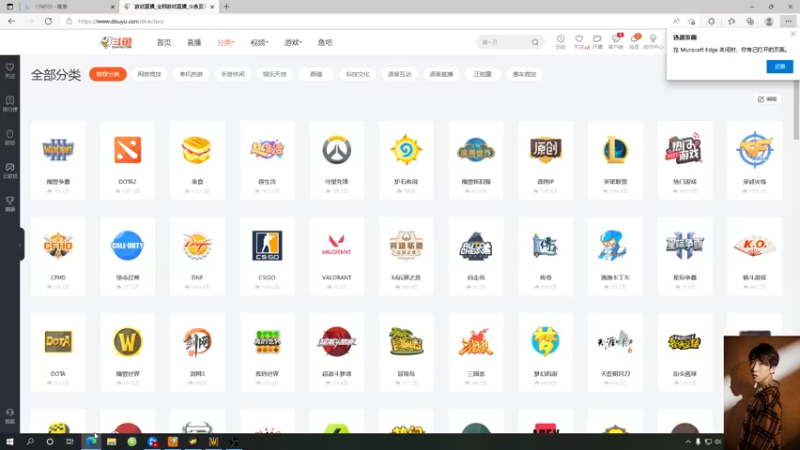Open the Windows Start menu
The image size is (800, 450).
10,442
